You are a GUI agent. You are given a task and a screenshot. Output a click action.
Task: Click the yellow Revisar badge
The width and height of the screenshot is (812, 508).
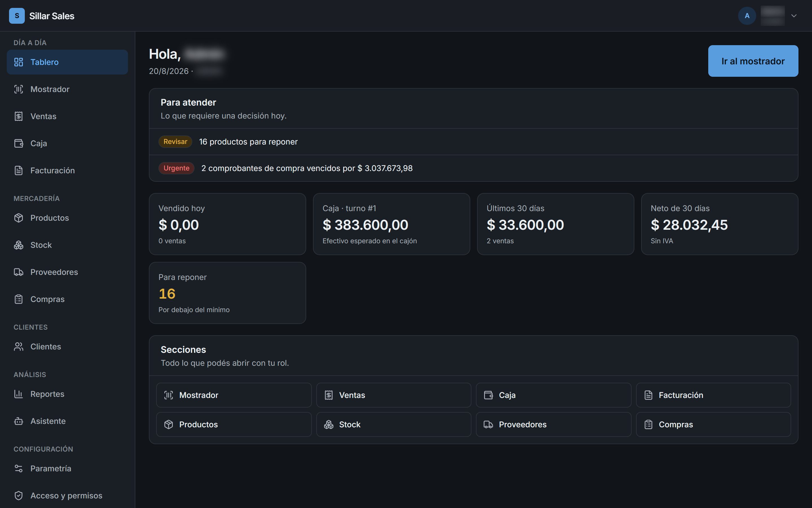(x=175, y=142)
